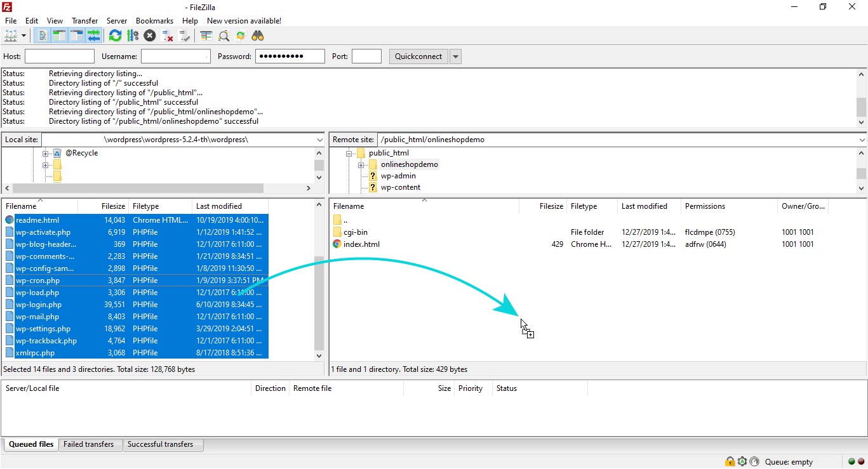Reconnect to the last server
868x469 pixels.
[x=185, y=36]
